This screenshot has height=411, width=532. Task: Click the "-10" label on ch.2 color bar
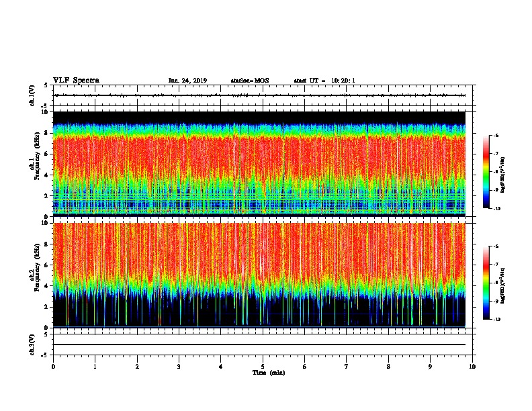[x=496, y=320]
